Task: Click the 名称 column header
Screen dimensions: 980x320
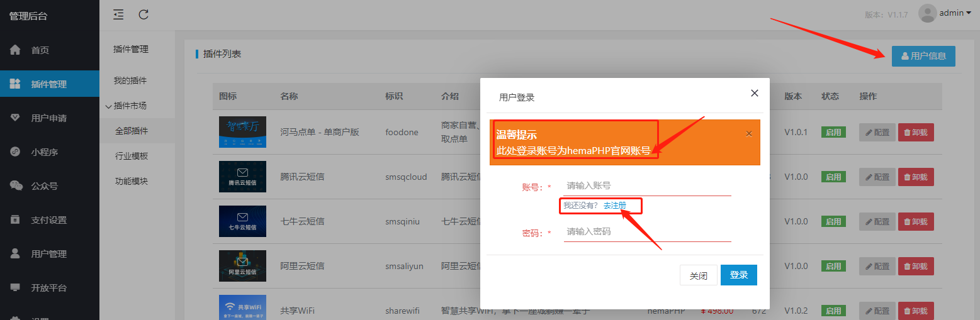Action: tap(290, 96)
